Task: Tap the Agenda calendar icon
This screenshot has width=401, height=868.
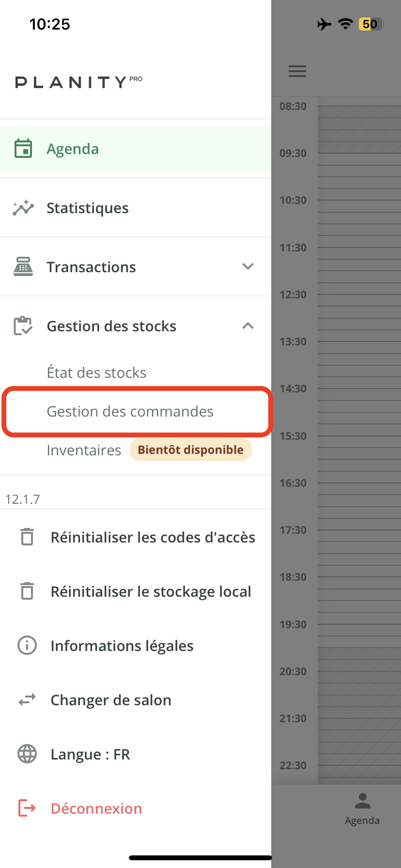Action: pyautogui.click(x=23, y=149)
